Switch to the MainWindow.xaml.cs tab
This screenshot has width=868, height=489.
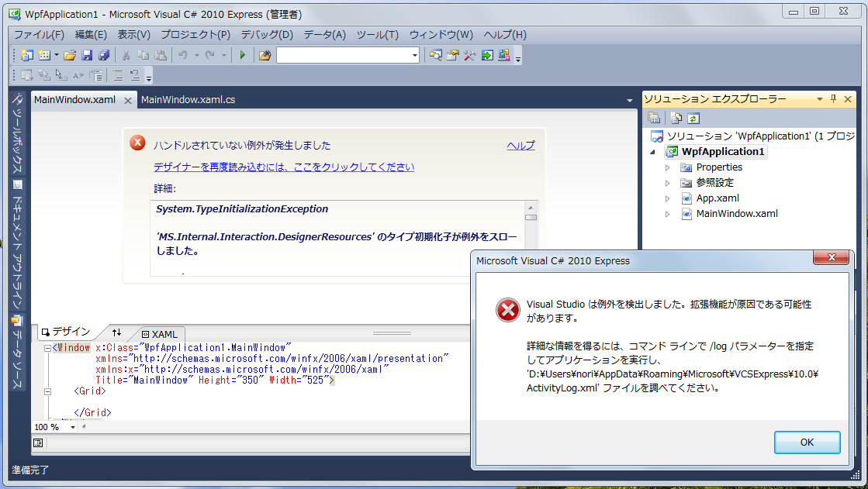point(188,99)
